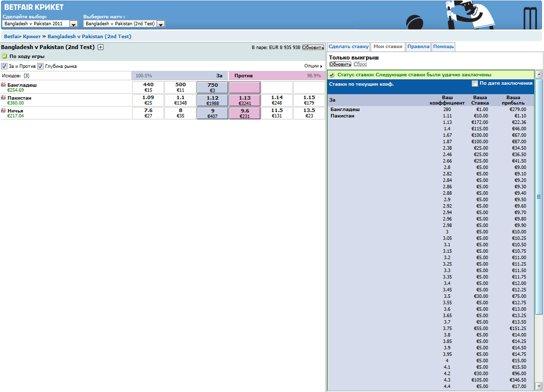Toggle За и Против checkbox

(4, 66)
